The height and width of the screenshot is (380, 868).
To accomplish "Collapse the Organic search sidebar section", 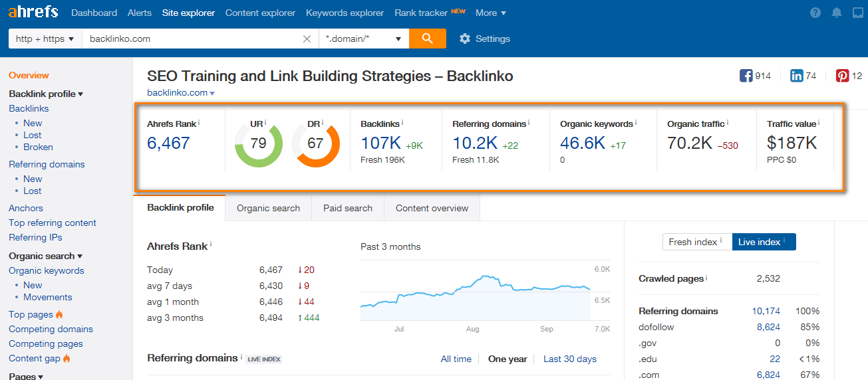I will [x=46, y=256].
